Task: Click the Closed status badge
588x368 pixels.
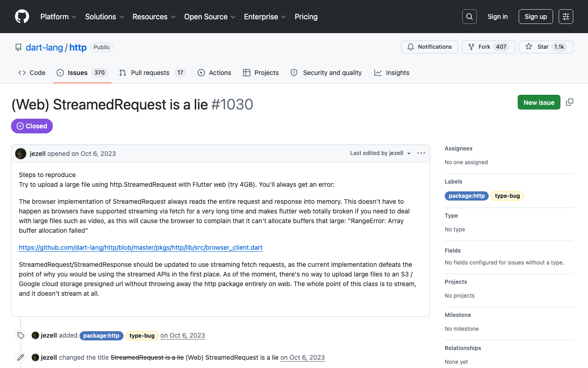Action: coord(32,126)
